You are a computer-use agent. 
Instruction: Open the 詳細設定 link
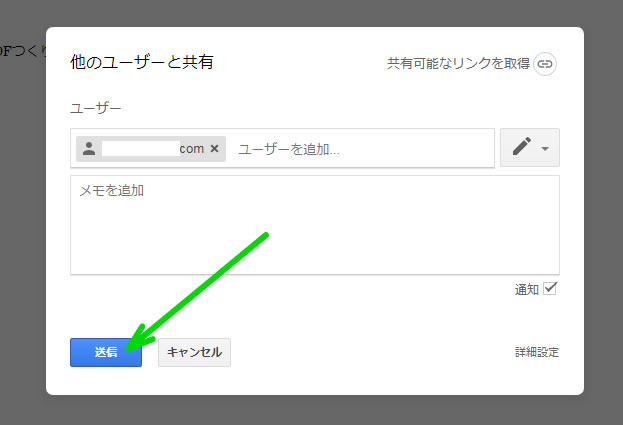[537, 352]
